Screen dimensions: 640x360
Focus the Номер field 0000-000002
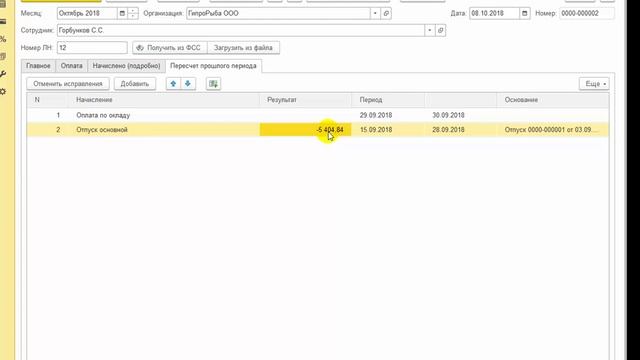pyautogui.click(x=587, y=13)
